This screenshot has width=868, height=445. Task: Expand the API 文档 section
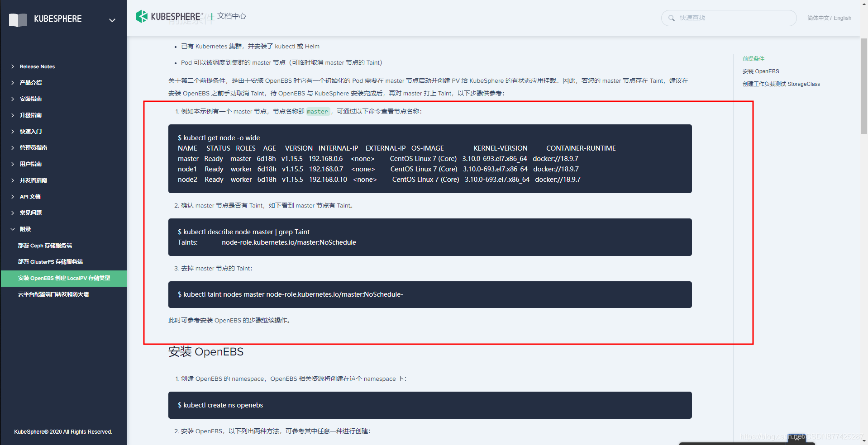coord(30,197)
